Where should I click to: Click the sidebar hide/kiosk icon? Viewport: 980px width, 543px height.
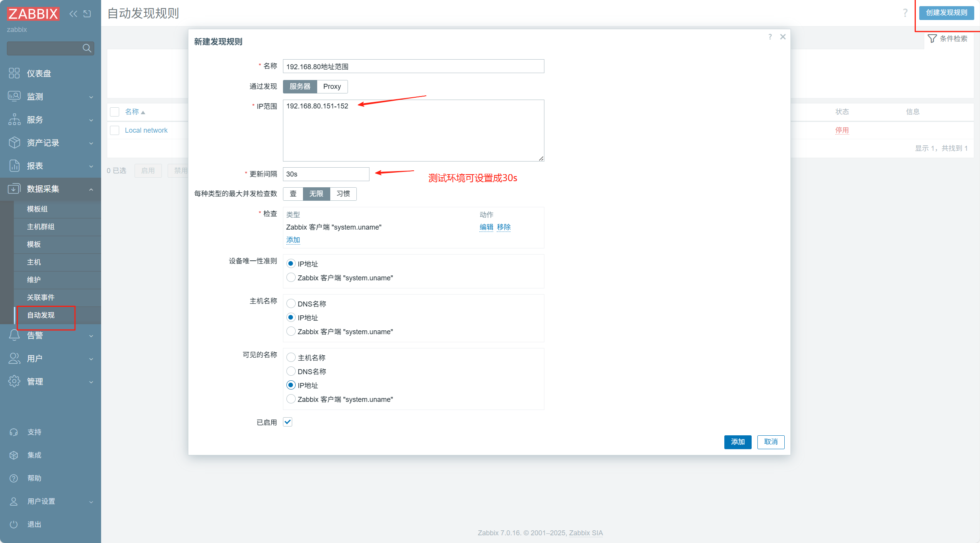coord(87,14)
